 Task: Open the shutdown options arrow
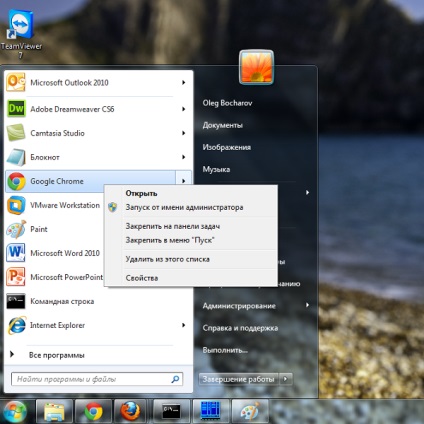[285, 379]
